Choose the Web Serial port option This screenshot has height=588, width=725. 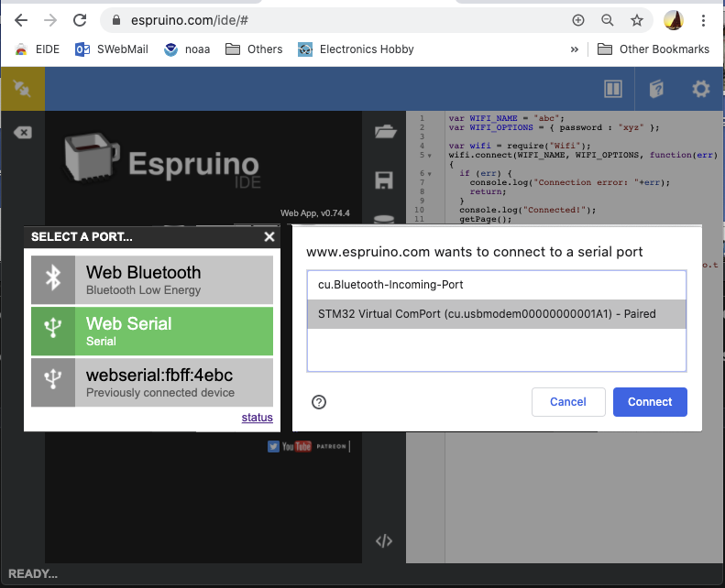pos(152,332)
